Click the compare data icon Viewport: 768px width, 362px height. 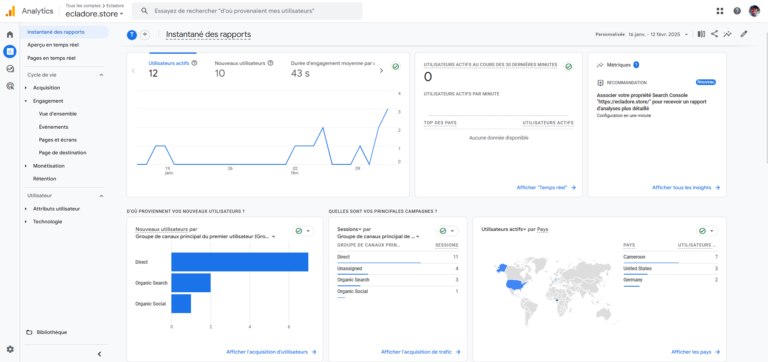pos(701,34)
